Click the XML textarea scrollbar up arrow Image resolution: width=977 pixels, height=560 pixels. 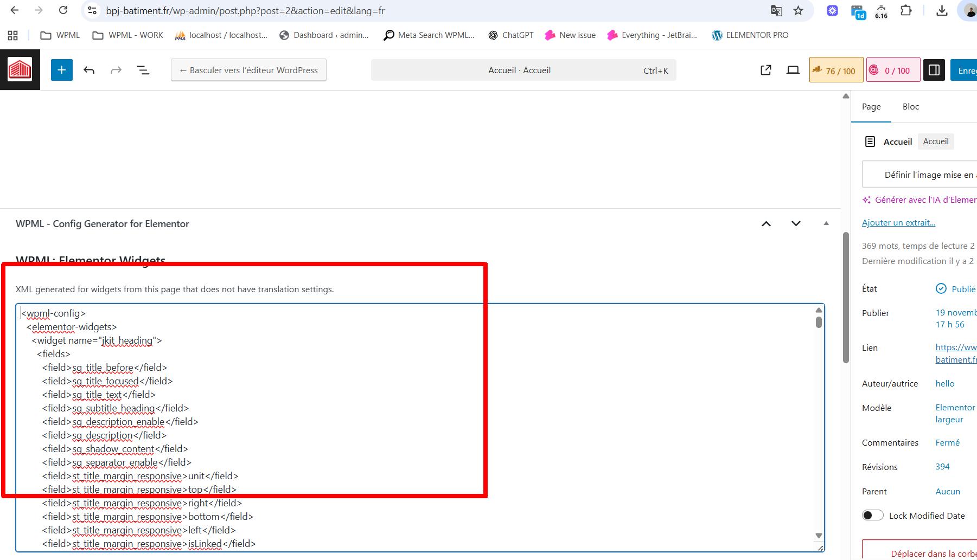tap(819, 310)
